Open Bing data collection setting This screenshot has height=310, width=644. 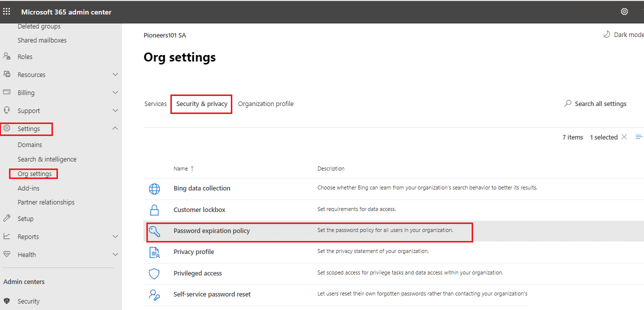[202, 188]
